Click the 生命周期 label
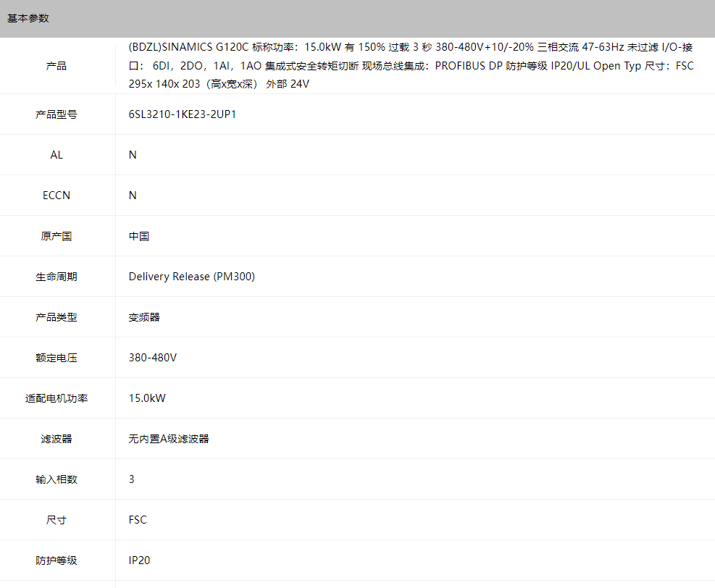Image resolution: width=715 pixels, height=588 pixels. coord(57,277)
